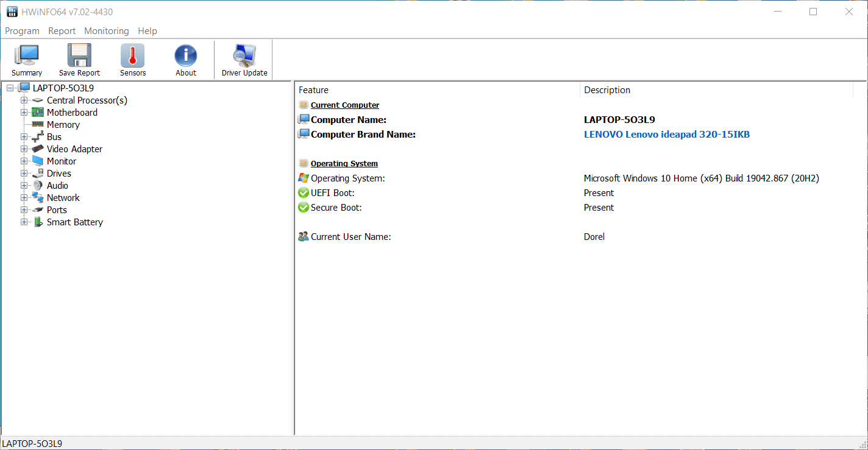Click the Motherboard tree icon
Screen dimensions: 868x450
coord(38,113)
